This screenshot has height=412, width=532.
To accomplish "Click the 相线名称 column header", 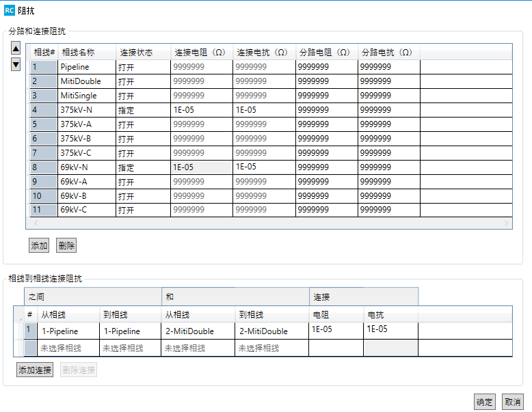I will click(88, 52).
